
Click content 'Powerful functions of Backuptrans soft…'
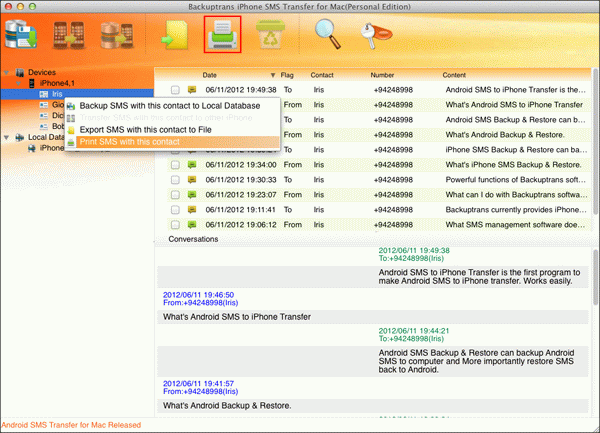[515, 180]
